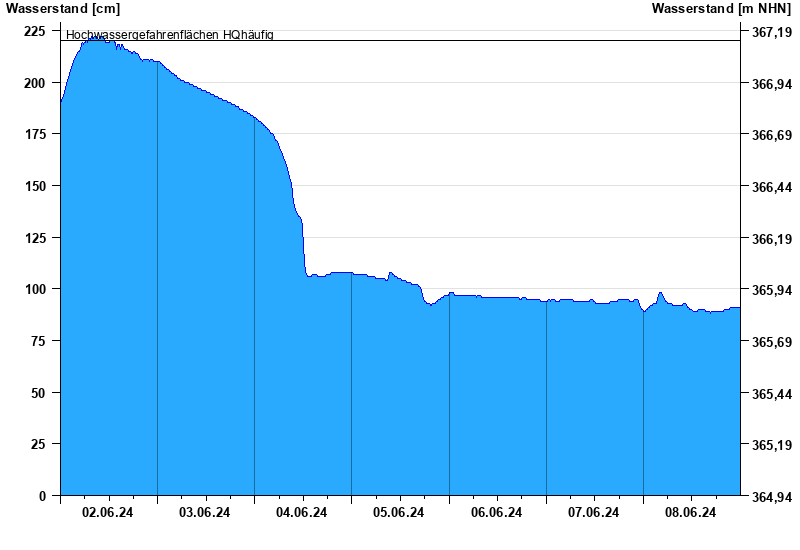Click the 366,44 right axis value

pyautogui.click(x=772, y=187)
